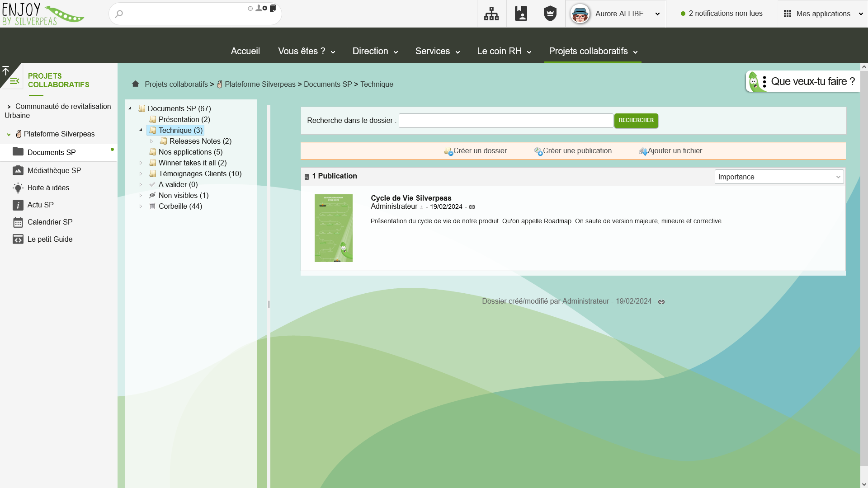Expand Communauté de revitalisation Urbaine
Viewport: 868px width, 488px height.
click(9, 107)
